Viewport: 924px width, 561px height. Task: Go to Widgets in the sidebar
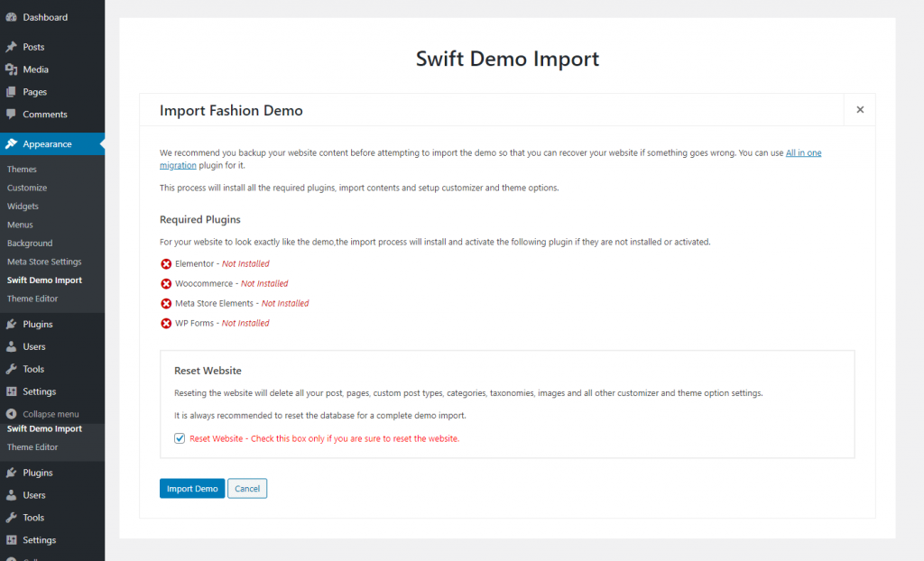click(23, 207)
